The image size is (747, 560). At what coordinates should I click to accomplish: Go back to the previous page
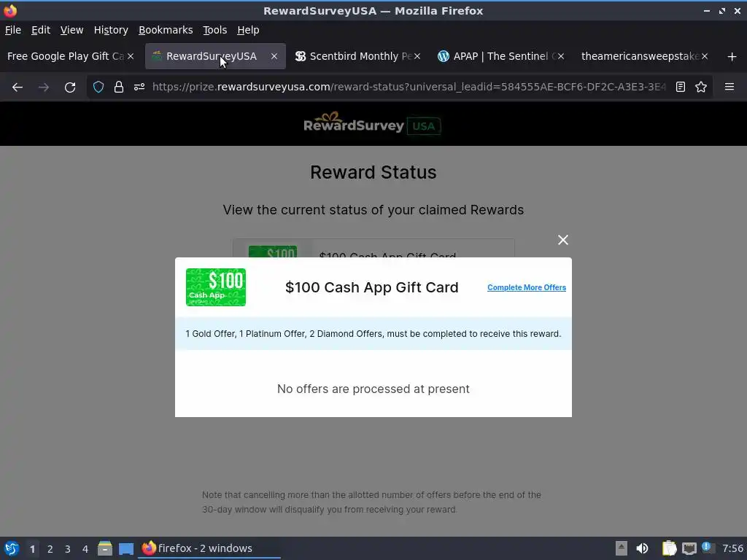pos(18,87)
